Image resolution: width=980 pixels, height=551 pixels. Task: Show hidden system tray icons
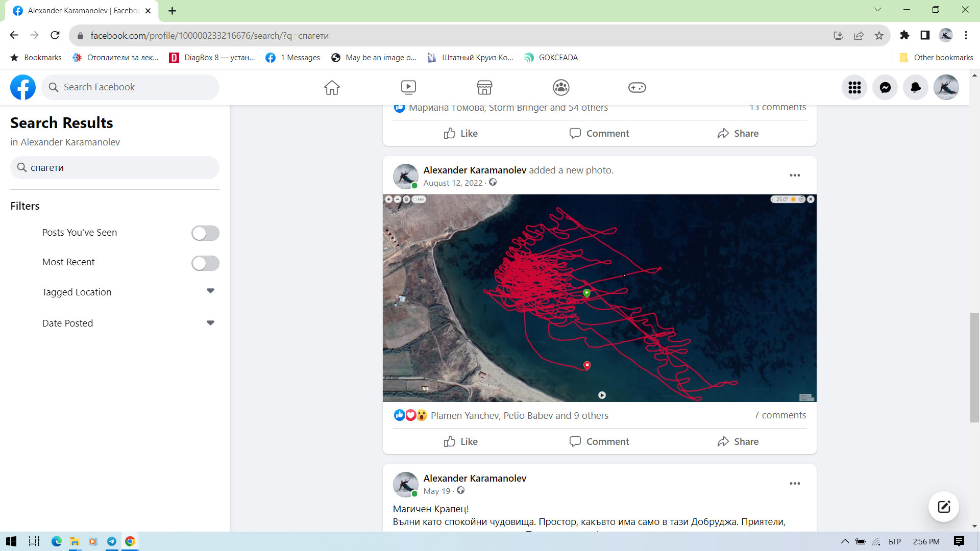845,541
